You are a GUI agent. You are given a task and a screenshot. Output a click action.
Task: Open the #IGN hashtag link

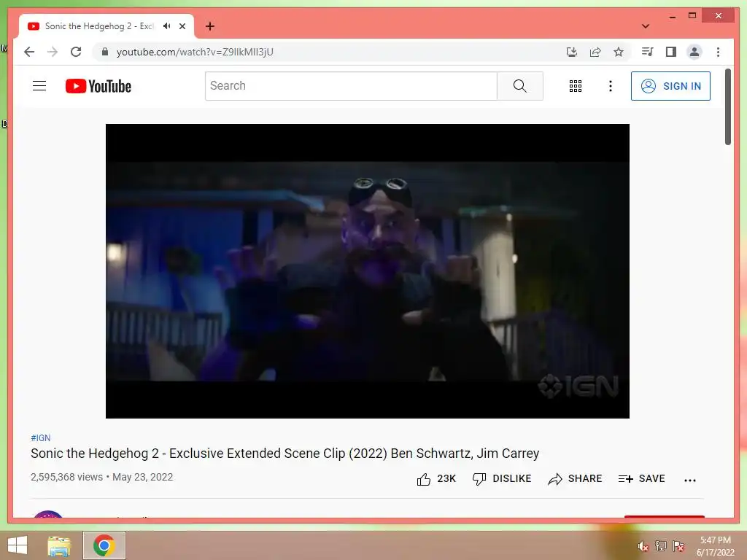pyautogui.click(x=41, y=437)
